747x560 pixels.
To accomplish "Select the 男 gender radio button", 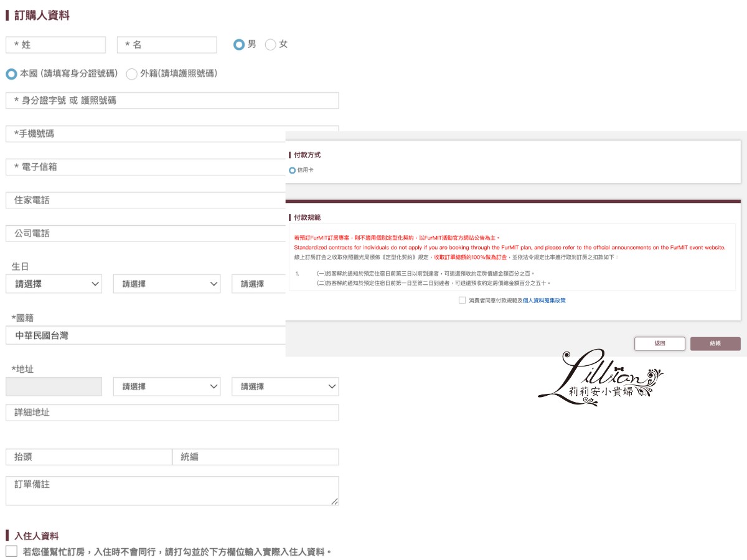I will tap(239, 45).
